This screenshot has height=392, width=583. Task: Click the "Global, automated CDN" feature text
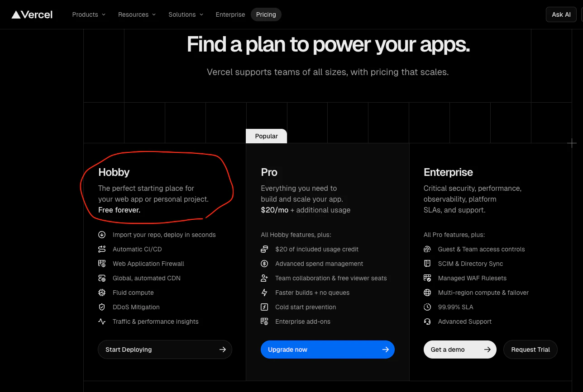(x=147, y=278)
